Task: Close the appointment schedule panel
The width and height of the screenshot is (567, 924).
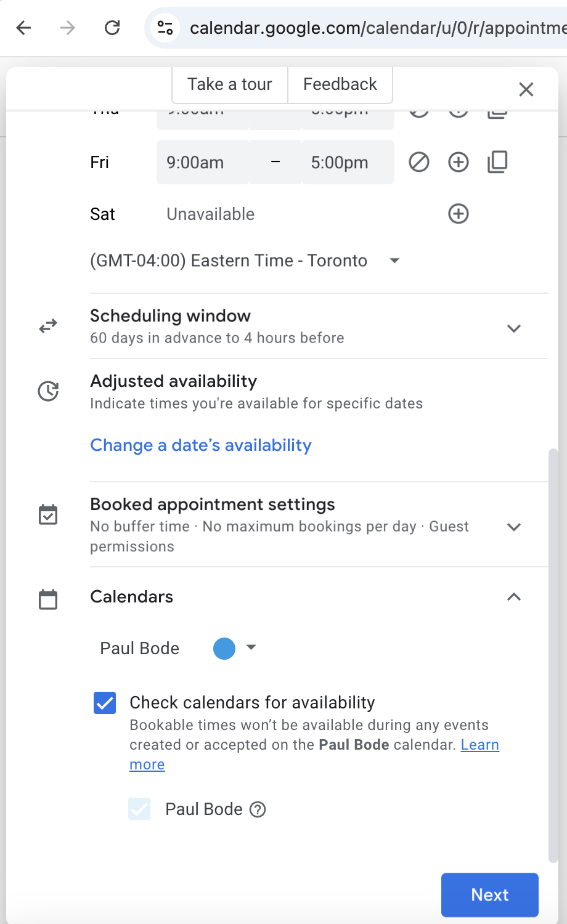Action: click(526, 90)
